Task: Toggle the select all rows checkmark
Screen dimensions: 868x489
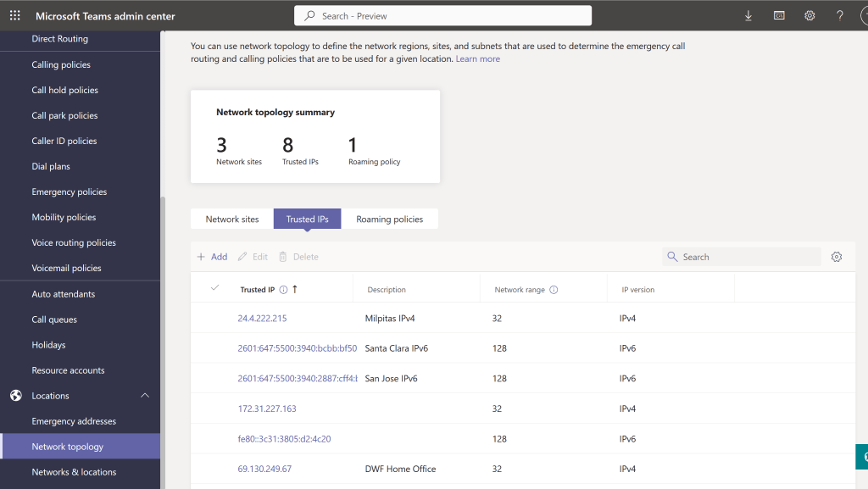Action: tap(214, 288)
